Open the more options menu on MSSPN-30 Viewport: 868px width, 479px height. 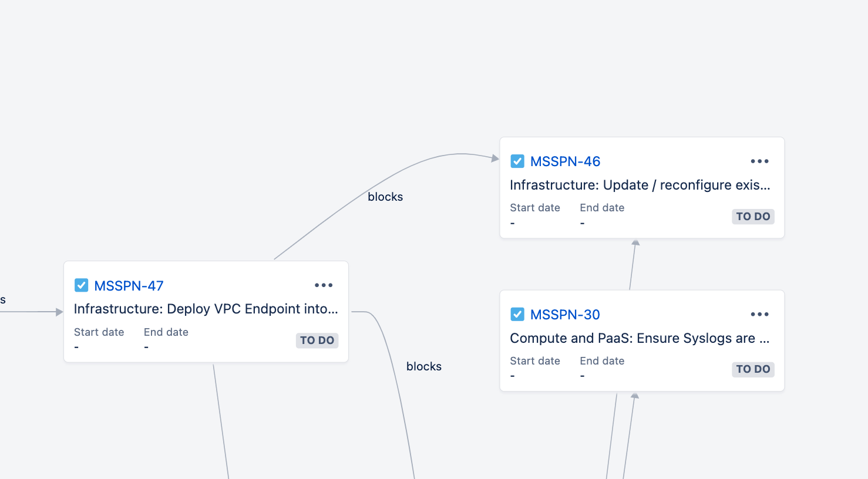click(759, 314)
